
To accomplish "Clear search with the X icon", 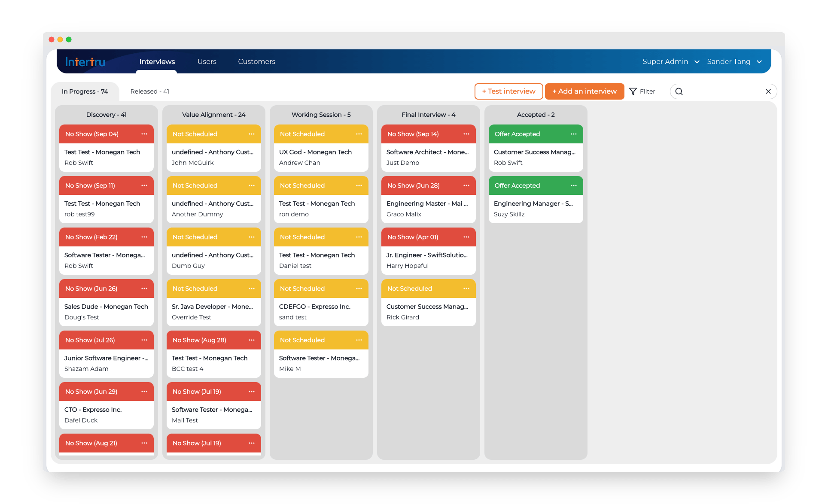I will [x=768, y=91].
